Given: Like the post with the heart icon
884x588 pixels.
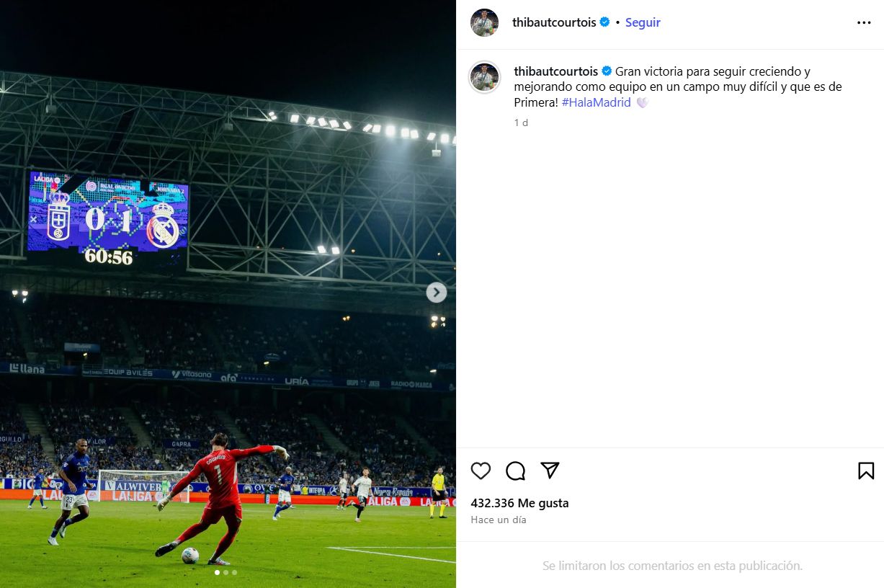Looking at the screenshot, I should coord(481,471).
